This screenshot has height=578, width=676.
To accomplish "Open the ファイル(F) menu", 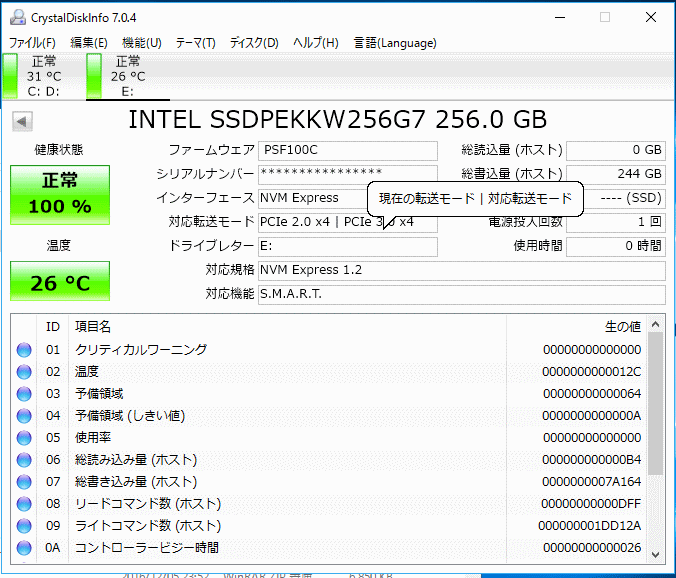I will pos(32,43).
